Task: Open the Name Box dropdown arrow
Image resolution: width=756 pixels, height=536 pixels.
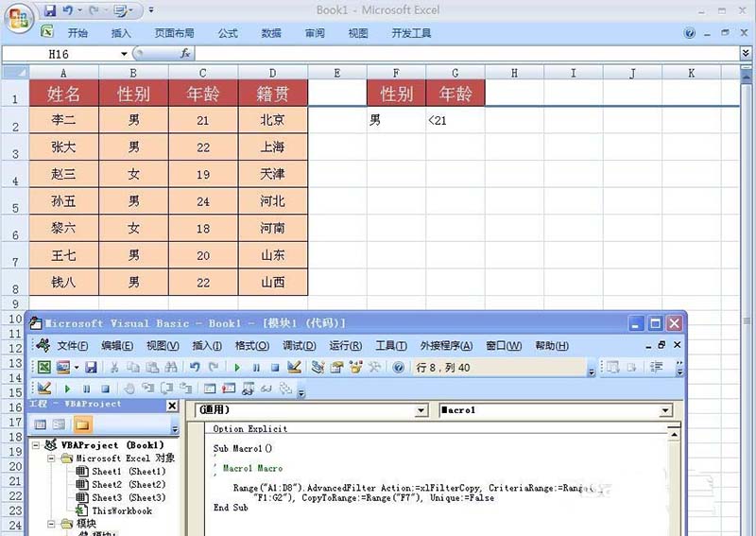Action: (x=124, y=54)
